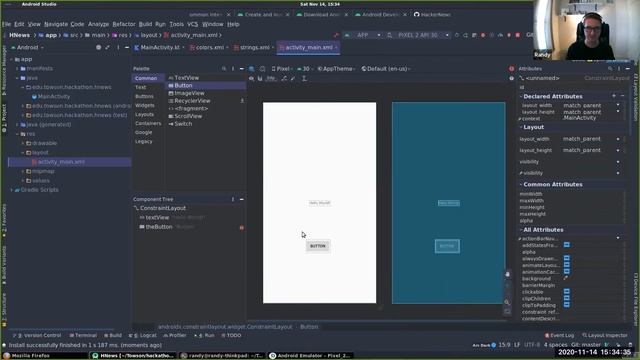Open Default (en-us) locale dropdown
This screenshot has height=360, width=640.
tap(386, 69)
